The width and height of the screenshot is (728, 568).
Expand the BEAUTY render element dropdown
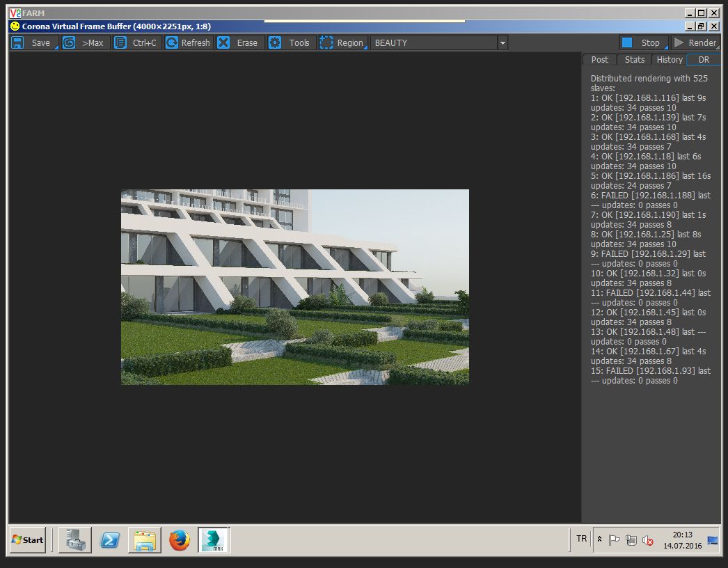click(503, 43)
